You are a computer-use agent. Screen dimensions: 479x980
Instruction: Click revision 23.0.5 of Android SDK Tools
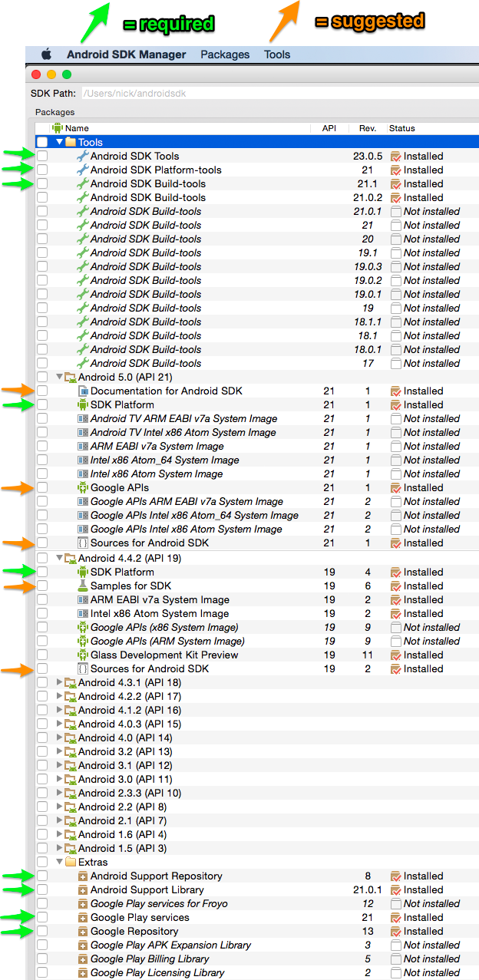[368, 156]
